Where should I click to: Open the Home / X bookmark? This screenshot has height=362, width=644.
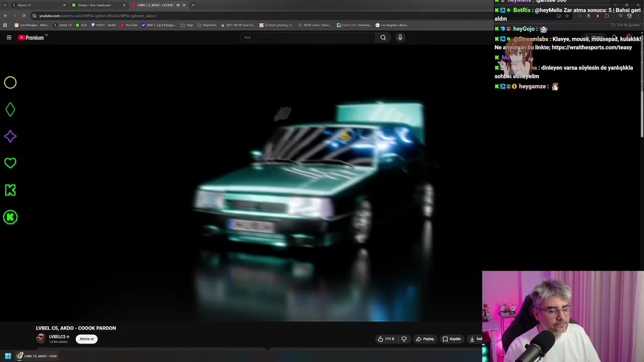tap(63, 25)
